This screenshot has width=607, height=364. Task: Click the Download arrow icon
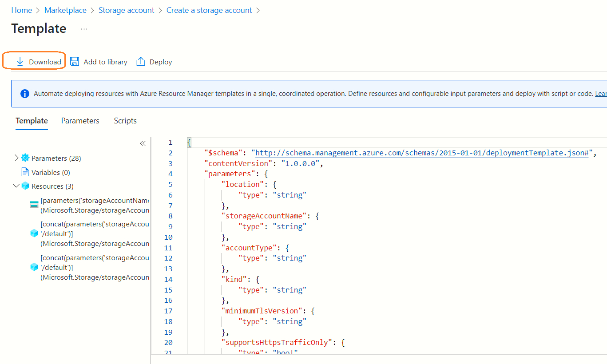click(x=20, y=62)
